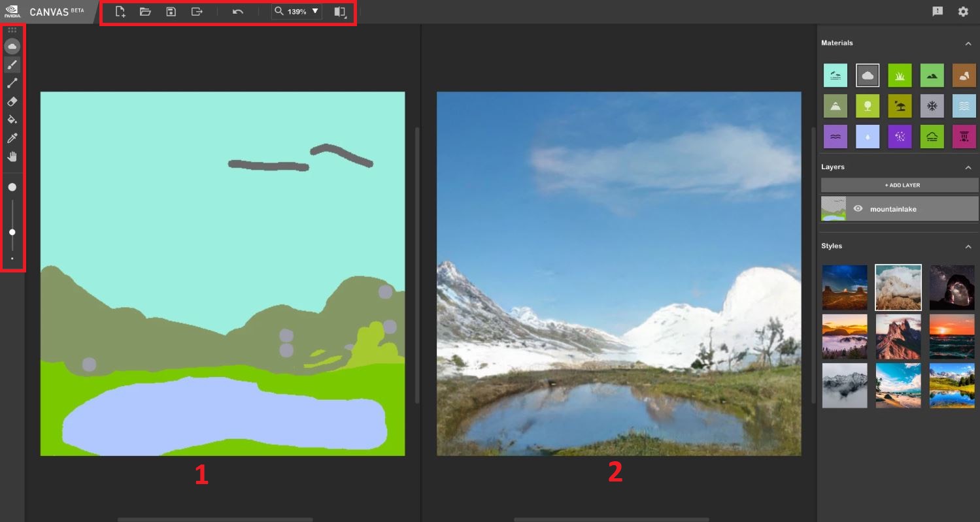Select the Brush tool
Screen dimensions: 980x522
click(12, 65)
